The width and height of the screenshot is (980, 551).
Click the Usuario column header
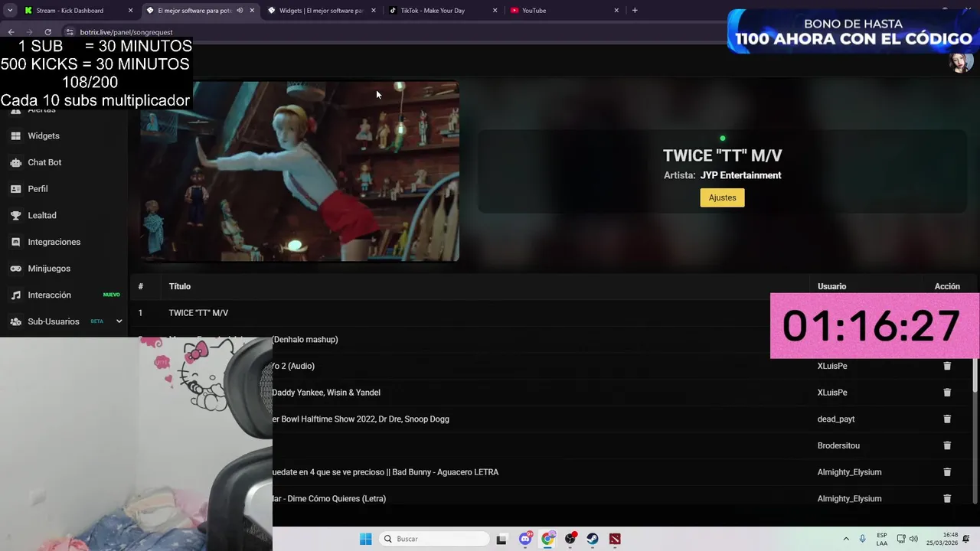(831, 286)
